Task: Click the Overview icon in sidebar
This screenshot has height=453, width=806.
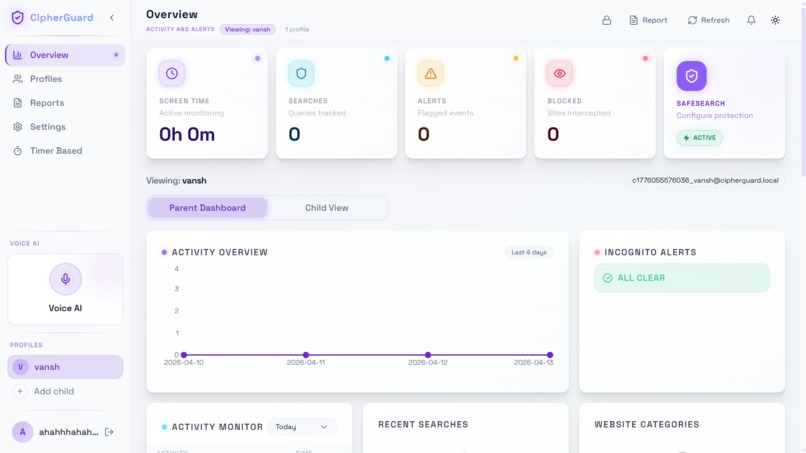Action: tap(17, 55)
